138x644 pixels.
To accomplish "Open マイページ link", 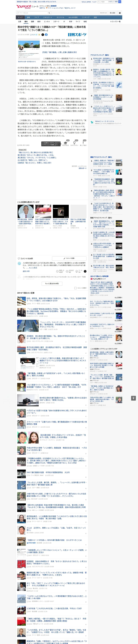I will (103, 13).
